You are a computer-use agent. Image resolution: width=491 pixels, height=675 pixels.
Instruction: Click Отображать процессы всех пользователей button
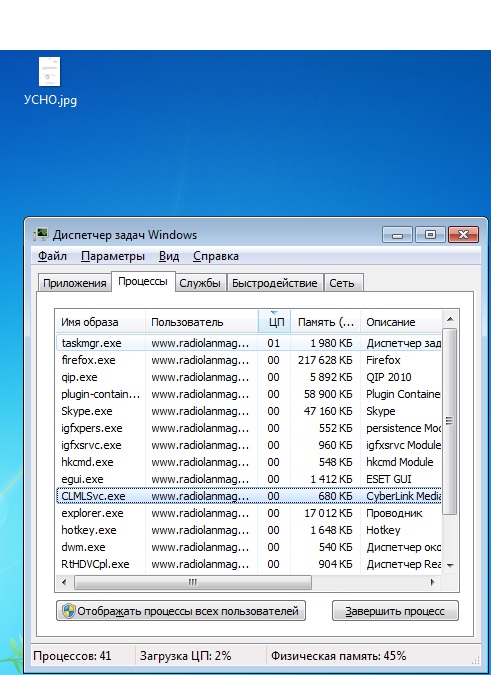(181, 611)
